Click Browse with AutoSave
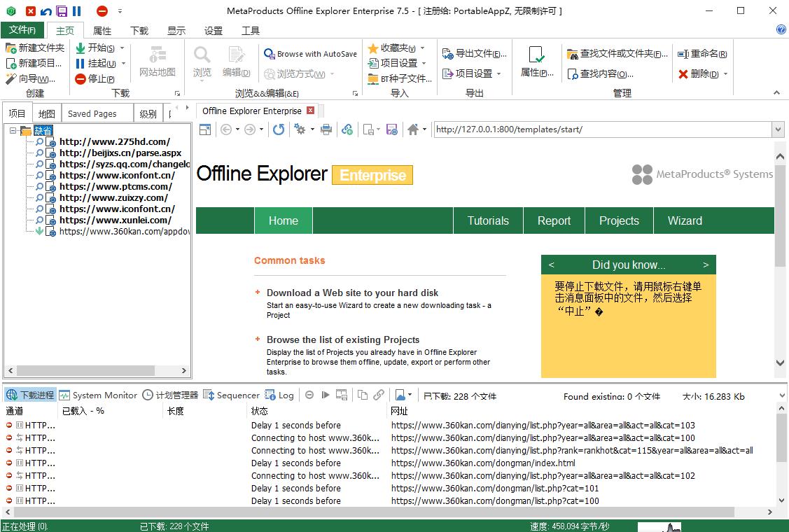Viewport: 789px width, 532px height. (310, 54)
